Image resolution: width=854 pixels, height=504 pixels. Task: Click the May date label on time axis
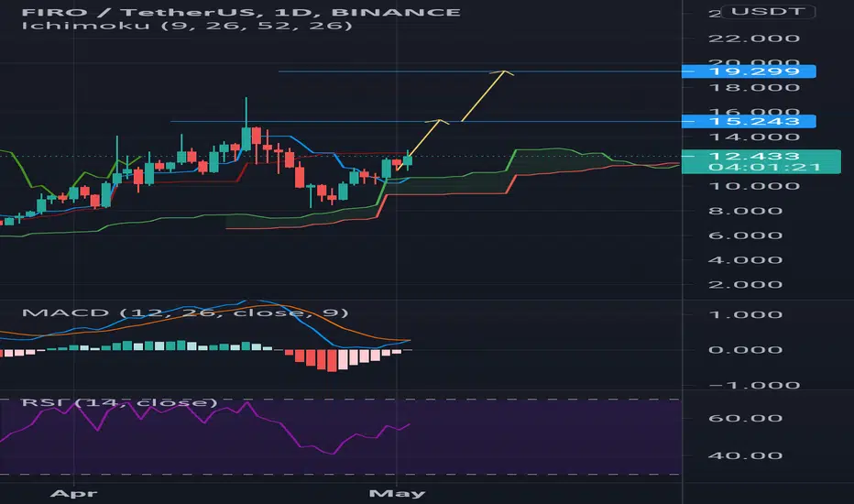(397, 494)
